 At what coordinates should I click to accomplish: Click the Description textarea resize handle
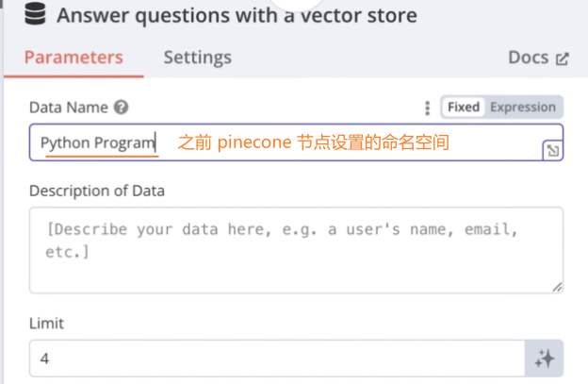click(557, 286)
